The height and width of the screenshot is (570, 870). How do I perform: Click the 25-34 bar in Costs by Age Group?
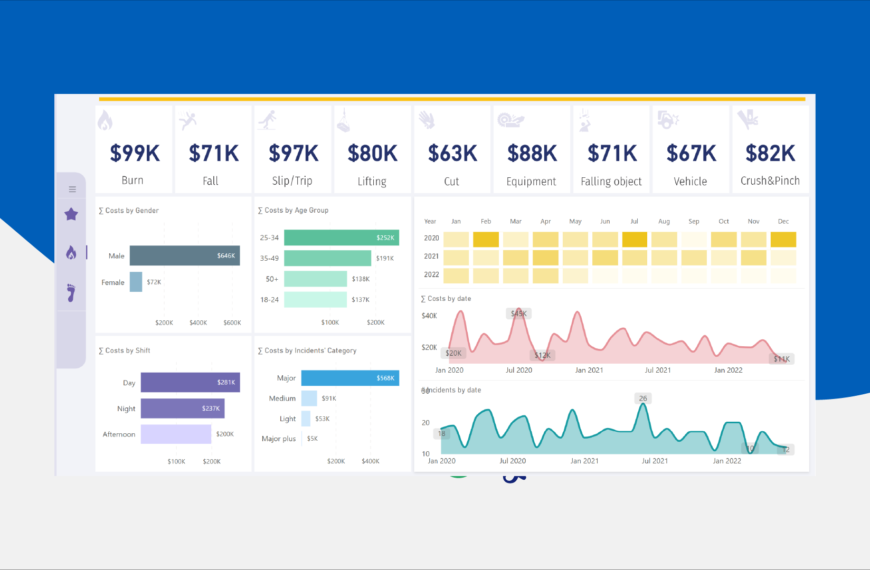point(341,237)
